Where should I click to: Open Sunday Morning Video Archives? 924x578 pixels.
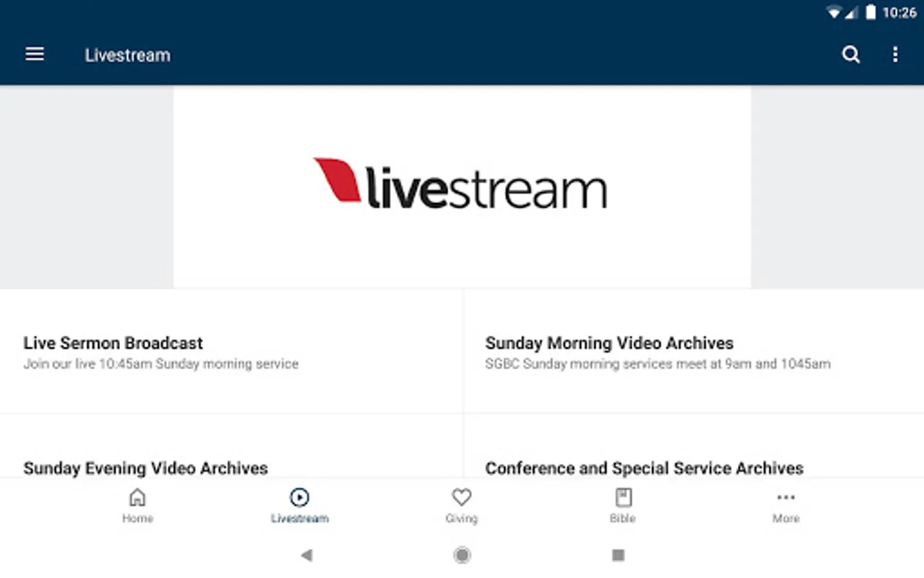[694, 352]
